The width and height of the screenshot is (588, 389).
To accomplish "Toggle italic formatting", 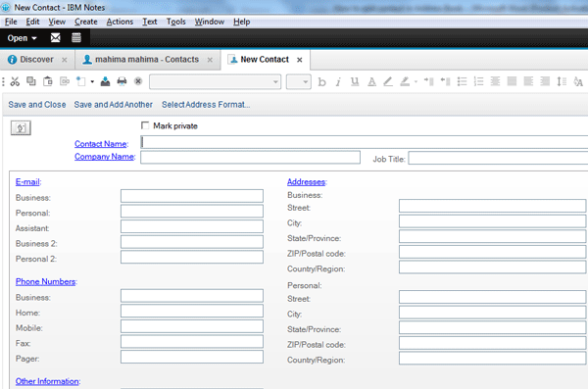I will pyautogui.click(x=338, y=81).
